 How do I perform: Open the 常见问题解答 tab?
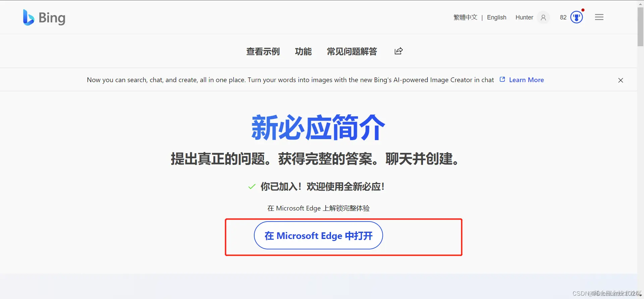(x=352, y=51)
